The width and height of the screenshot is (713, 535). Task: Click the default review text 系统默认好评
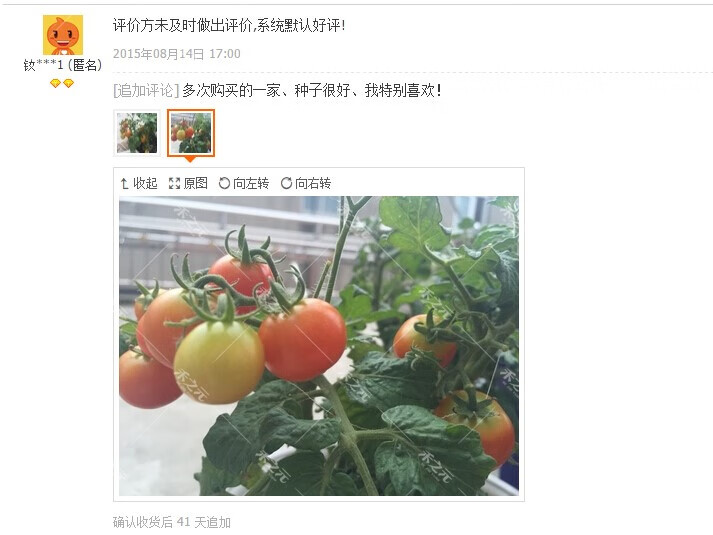(x=298, y=25)
